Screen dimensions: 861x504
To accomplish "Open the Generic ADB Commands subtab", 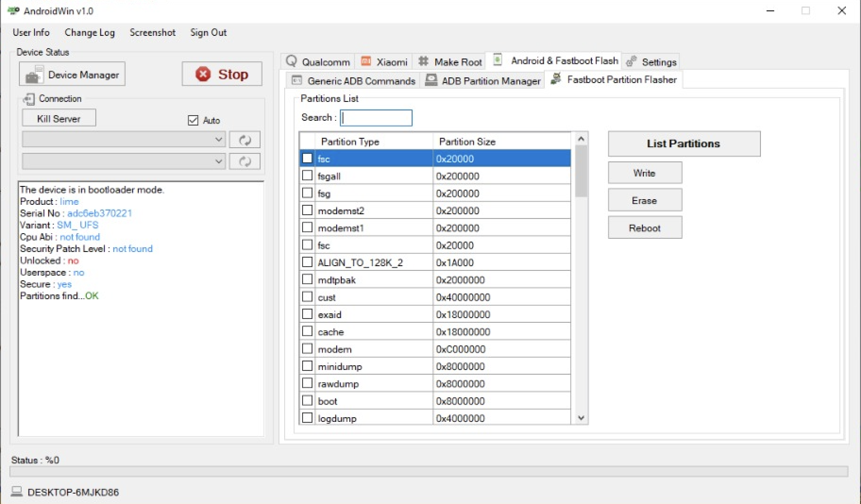I will pyautogui.click(x=353, y=81).
